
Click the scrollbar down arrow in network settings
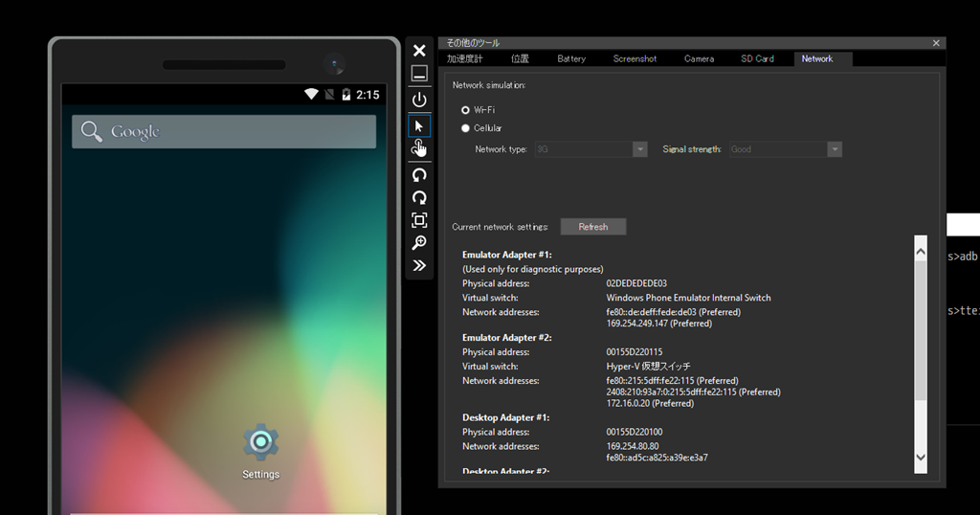tap(921, 458)
